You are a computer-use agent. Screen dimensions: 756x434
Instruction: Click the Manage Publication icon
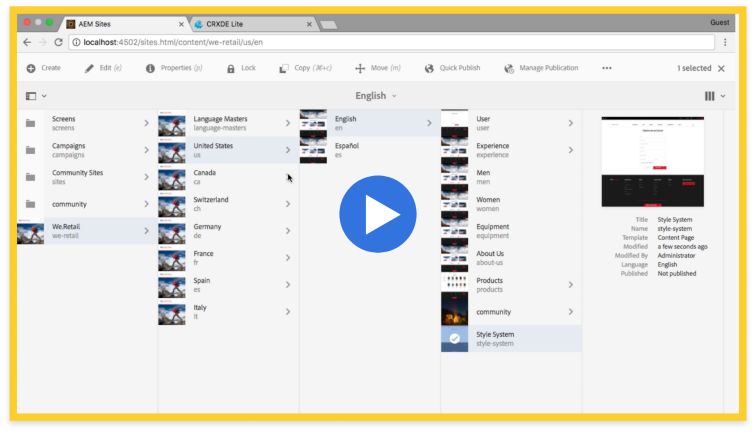509,69
